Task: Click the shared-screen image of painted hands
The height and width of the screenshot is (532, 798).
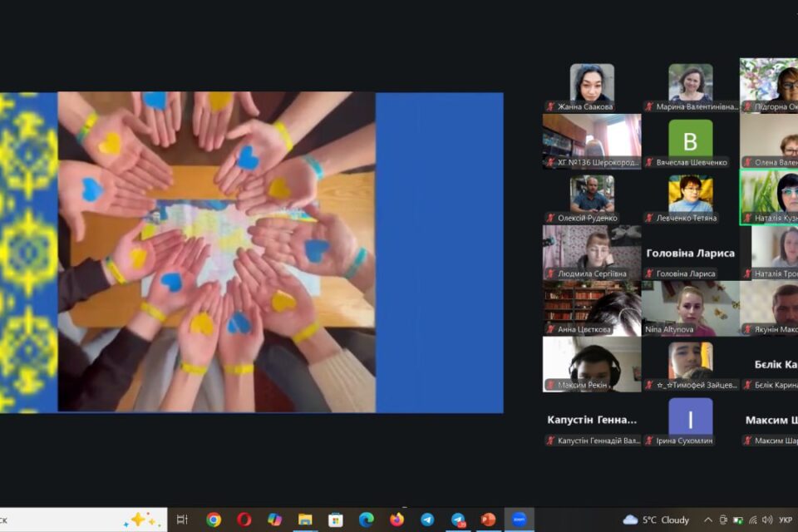Action: point(217,252)
